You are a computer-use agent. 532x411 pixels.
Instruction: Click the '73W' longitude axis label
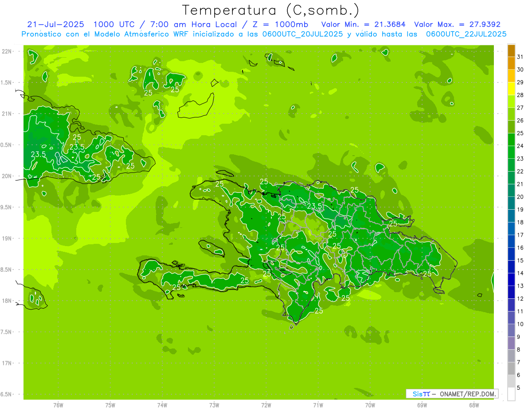tap(214, 405)
